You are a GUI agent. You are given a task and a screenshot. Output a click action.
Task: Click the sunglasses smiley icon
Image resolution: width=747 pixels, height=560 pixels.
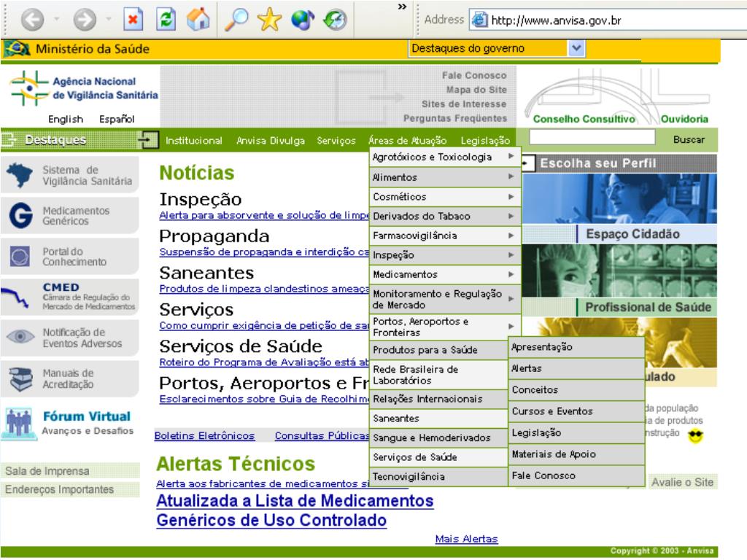pos(695,435)
